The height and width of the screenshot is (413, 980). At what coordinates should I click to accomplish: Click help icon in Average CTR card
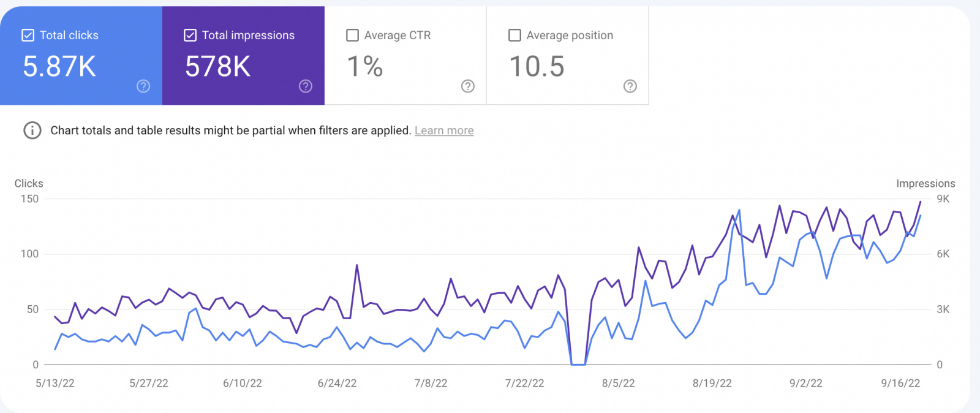(x=468, y=86)
